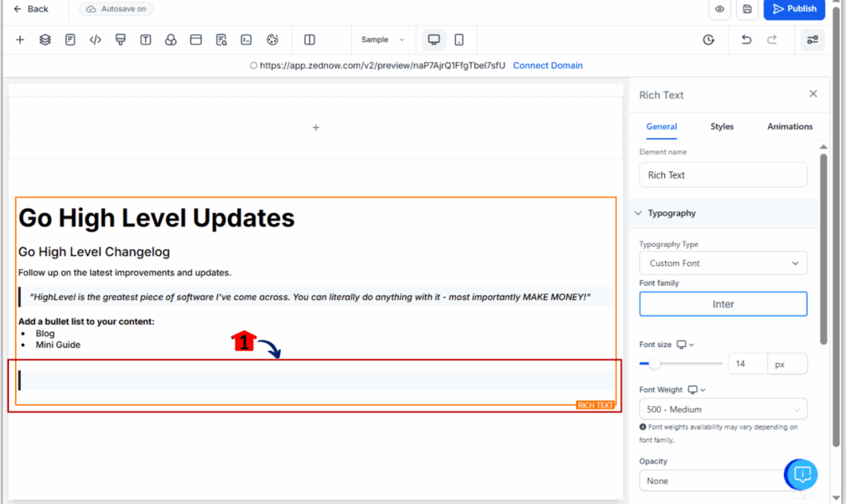Click the save disk icon

click(x=747, y=9)
